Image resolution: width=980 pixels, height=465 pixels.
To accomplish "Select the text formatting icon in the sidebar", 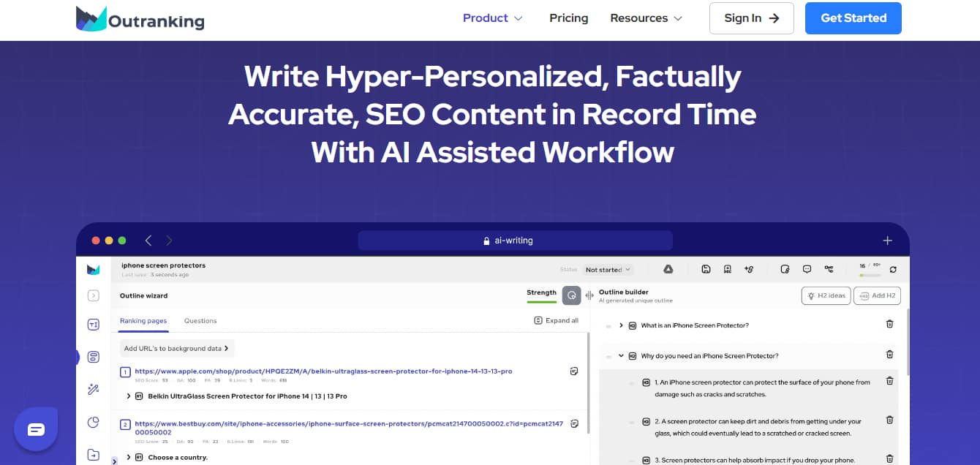I will click(93, 324).
